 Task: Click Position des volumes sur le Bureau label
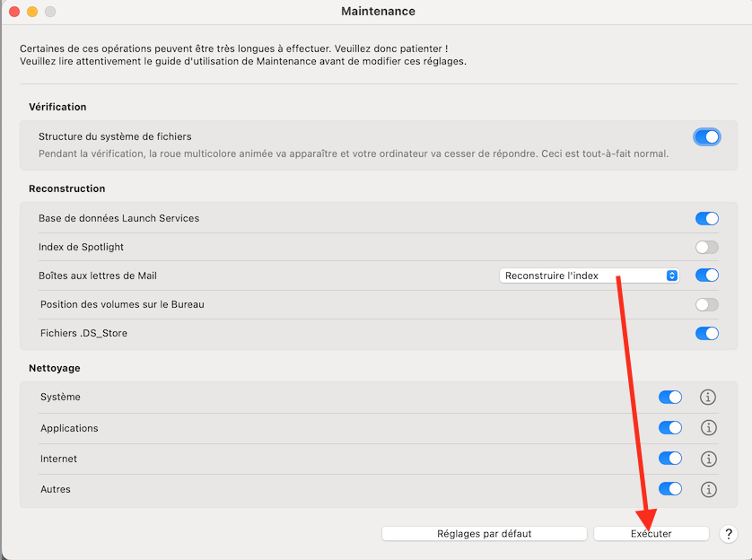click(x=122, y=304)
